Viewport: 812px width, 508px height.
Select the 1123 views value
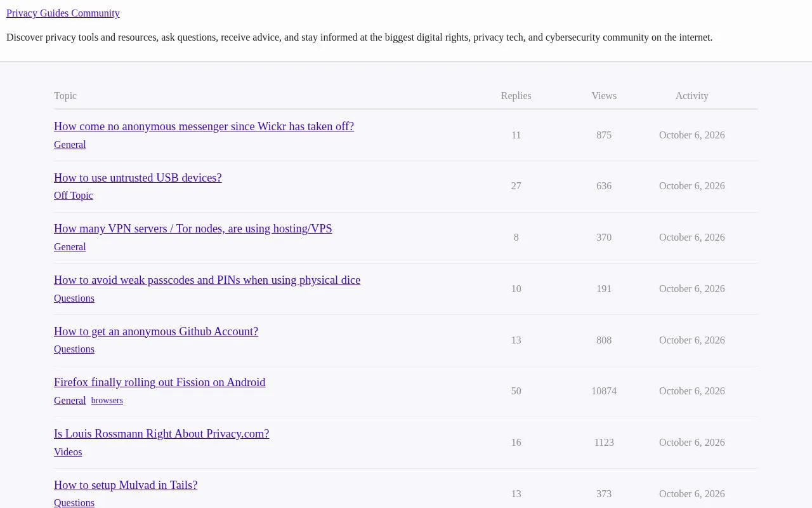coord(604,443)
